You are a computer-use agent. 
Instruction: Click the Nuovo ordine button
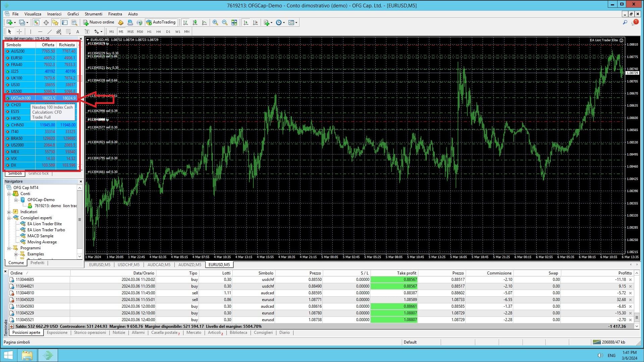click(99, 22)
